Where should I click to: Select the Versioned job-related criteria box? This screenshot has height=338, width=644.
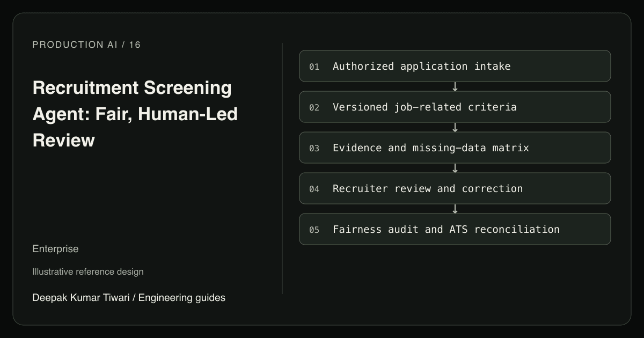point(455,107)
